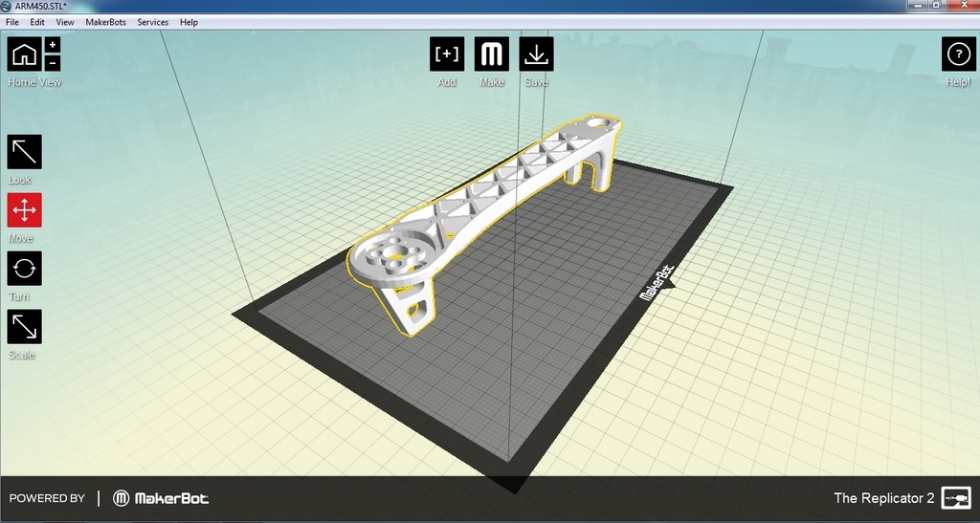Click the POWERED BY text

click(47, 498)
